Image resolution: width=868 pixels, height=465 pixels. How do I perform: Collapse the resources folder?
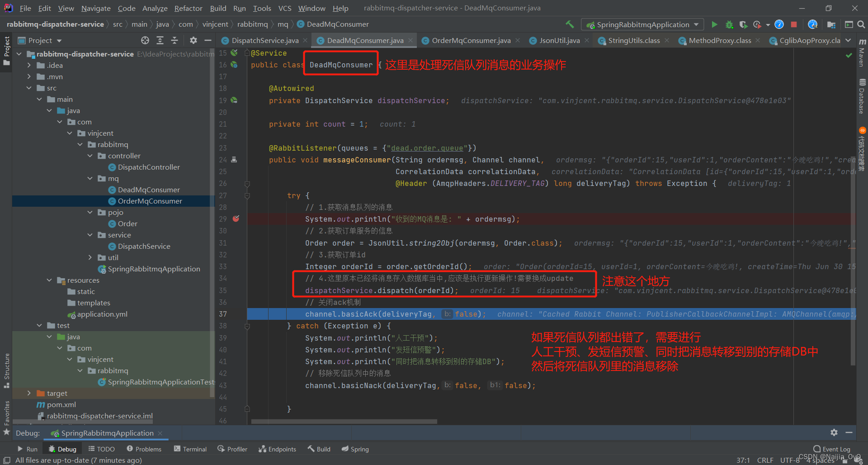tap(49, 280)
